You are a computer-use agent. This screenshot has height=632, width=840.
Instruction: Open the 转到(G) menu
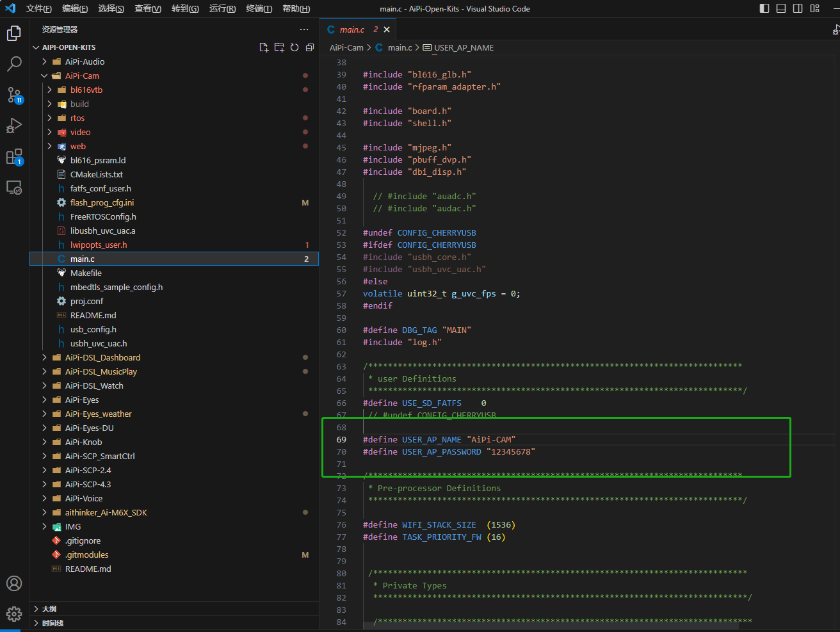(185, 8)
